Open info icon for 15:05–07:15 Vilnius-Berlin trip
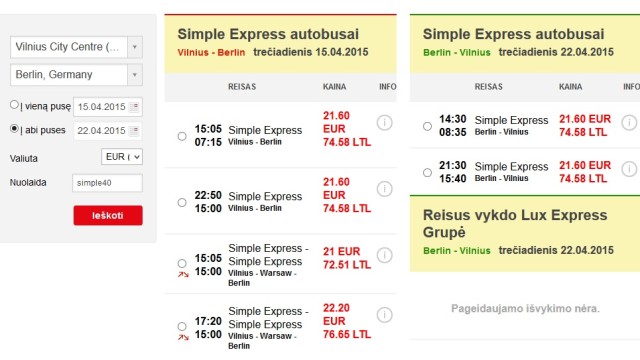Viewport: 640px width, 360px height. (x=384, y=122)
